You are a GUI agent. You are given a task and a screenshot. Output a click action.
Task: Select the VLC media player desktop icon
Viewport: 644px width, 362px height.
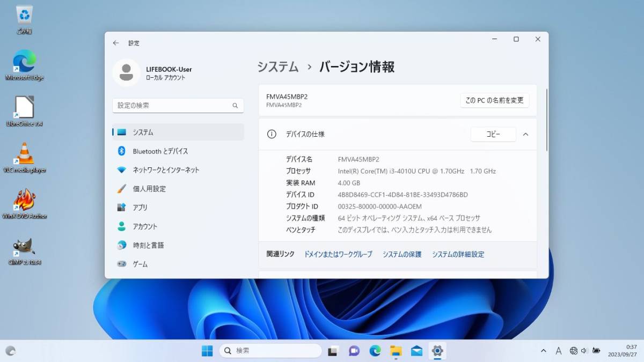tap(24, 158)
